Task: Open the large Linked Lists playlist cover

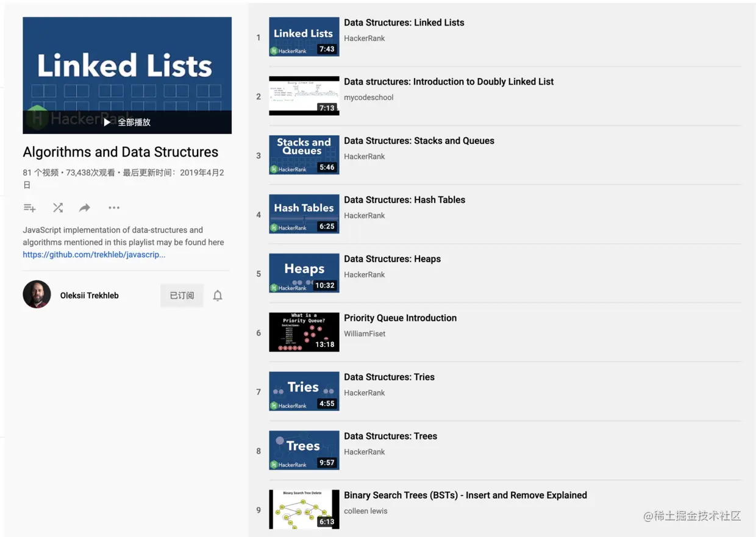Action: (x=127, y=76)
